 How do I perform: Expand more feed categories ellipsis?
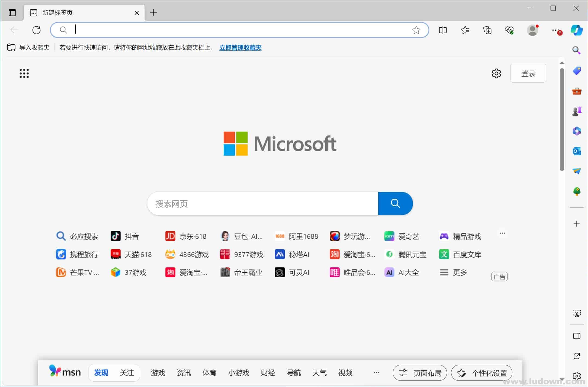tap(377, 373)
